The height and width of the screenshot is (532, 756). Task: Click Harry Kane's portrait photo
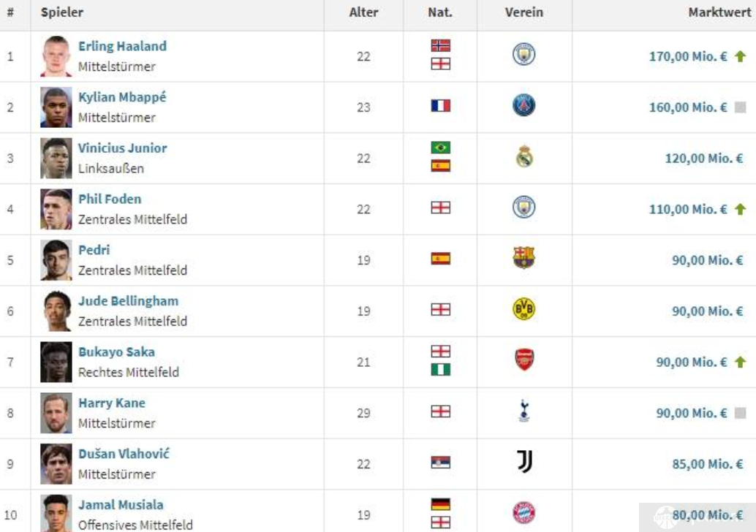tap(56, 413)
